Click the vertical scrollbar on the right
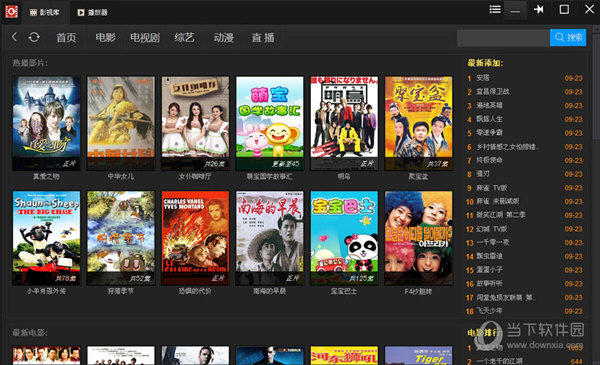600x365 pixels. pos(596,83)
